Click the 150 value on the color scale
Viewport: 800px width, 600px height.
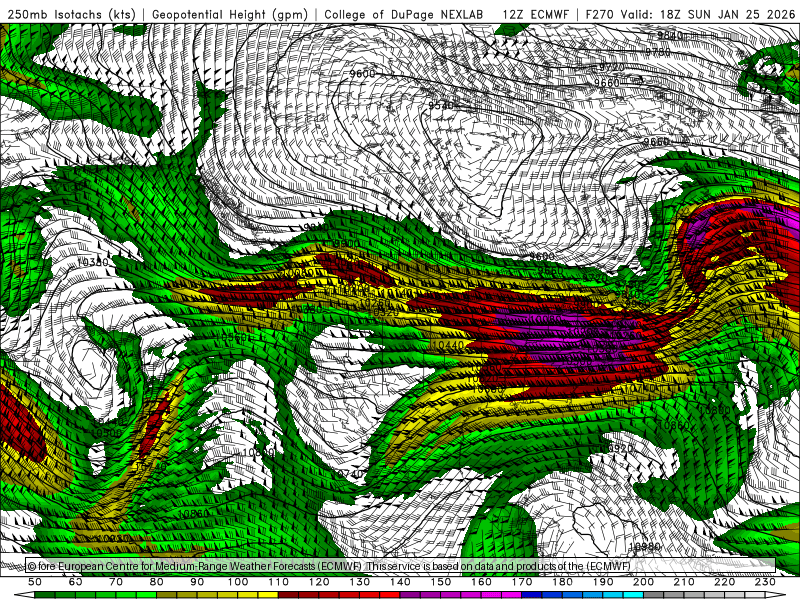(441, 582)
